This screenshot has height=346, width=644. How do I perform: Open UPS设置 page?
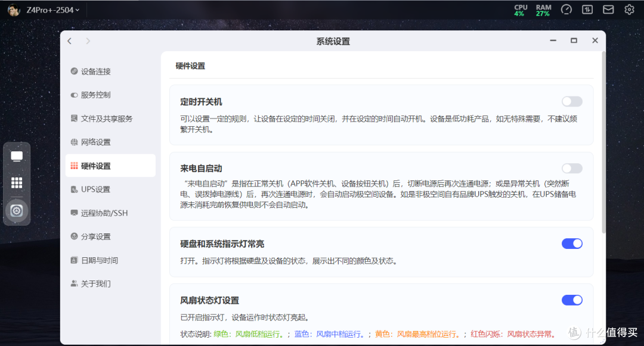[x=110, y=189]
